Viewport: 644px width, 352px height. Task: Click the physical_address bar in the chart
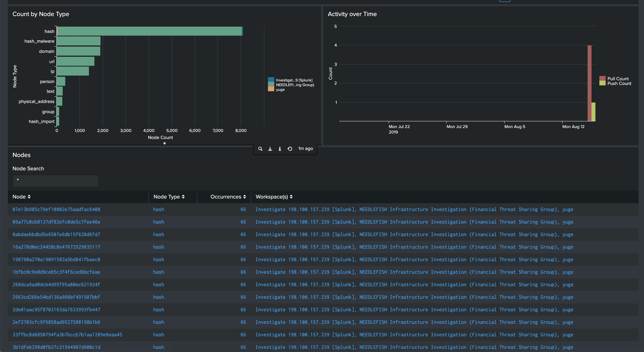click(60, 101)
